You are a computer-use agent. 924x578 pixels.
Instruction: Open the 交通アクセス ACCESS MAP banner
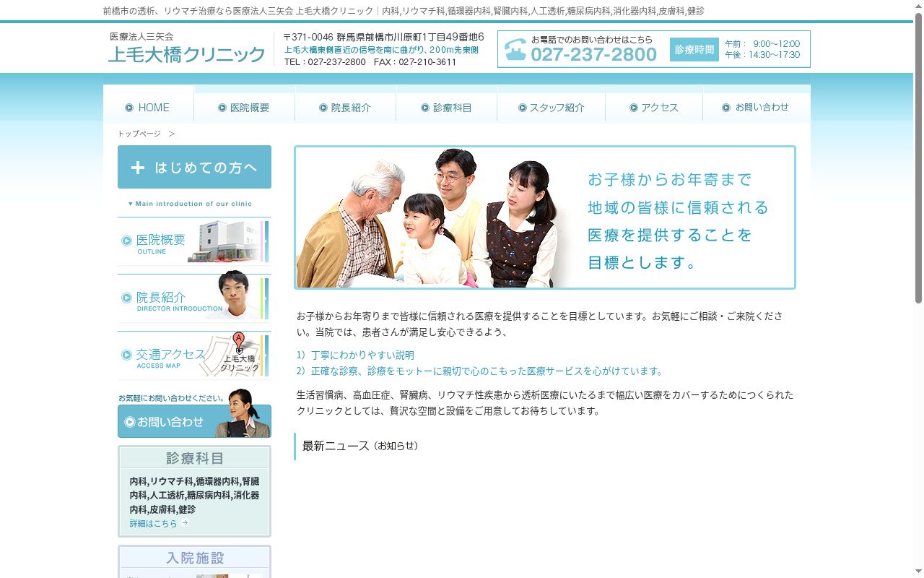[x=194, y=355]
